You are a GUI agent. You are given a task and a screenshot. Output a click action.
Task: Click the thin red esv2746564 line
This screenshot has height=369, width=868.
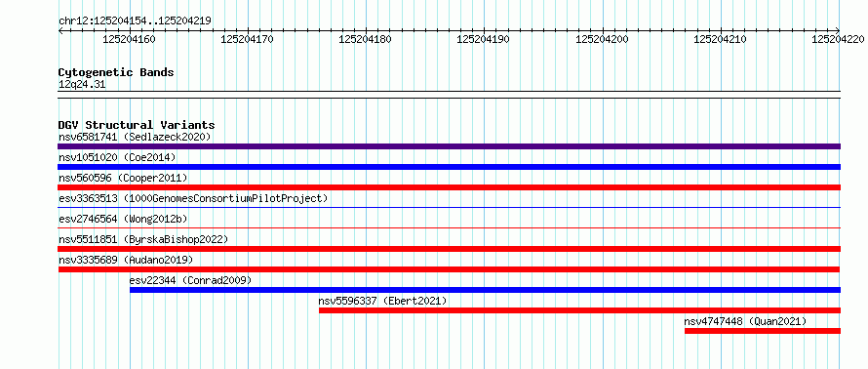click(449, 227)
